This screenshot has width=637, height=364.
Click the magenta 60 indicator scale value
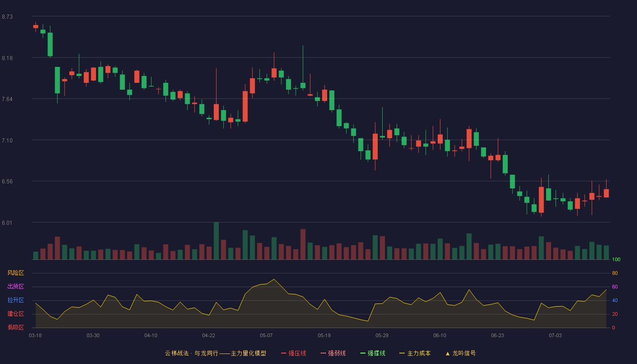pos(615,287)
